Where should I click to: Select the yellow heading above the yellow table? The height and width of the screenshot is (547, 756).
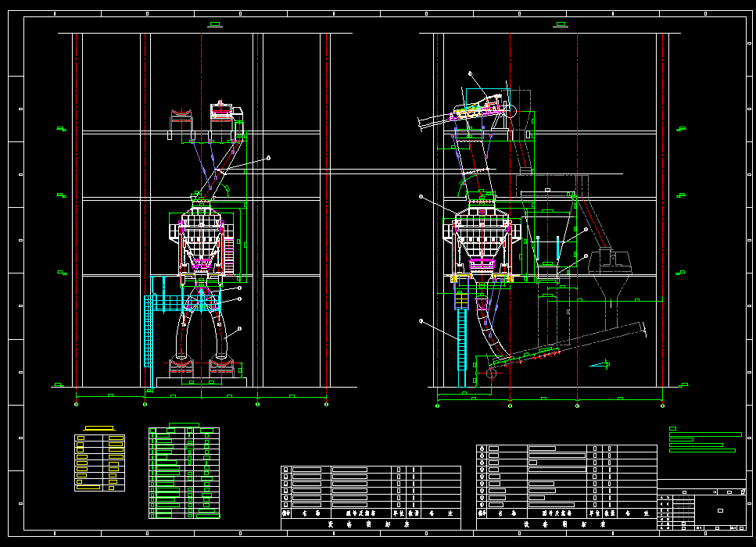pos(99,428)
